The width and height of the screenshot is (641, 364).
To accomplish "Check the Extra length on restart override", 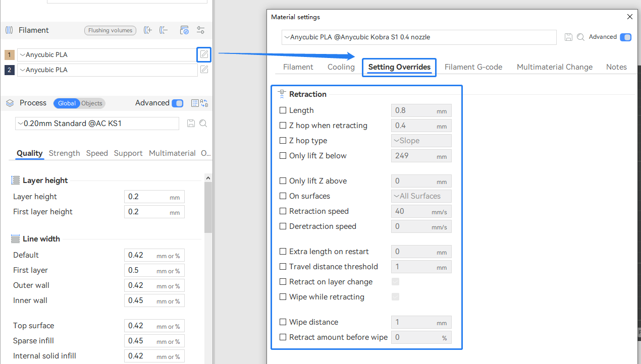I will pyautogui.click(x=283, y=252).
